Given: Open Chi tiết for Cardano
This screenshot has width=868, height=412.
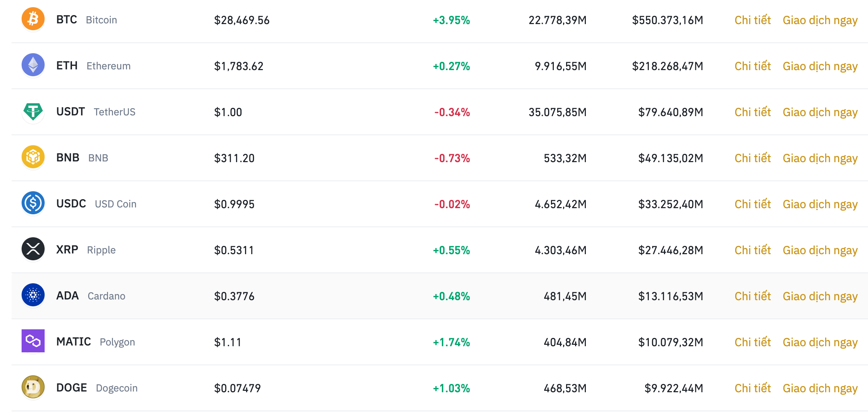Looking at the screenshot, I should 752,296.
